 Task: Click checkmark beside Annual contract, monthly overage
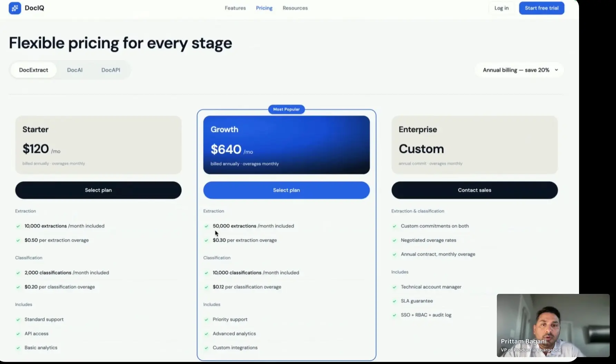(x=394, y=255)
